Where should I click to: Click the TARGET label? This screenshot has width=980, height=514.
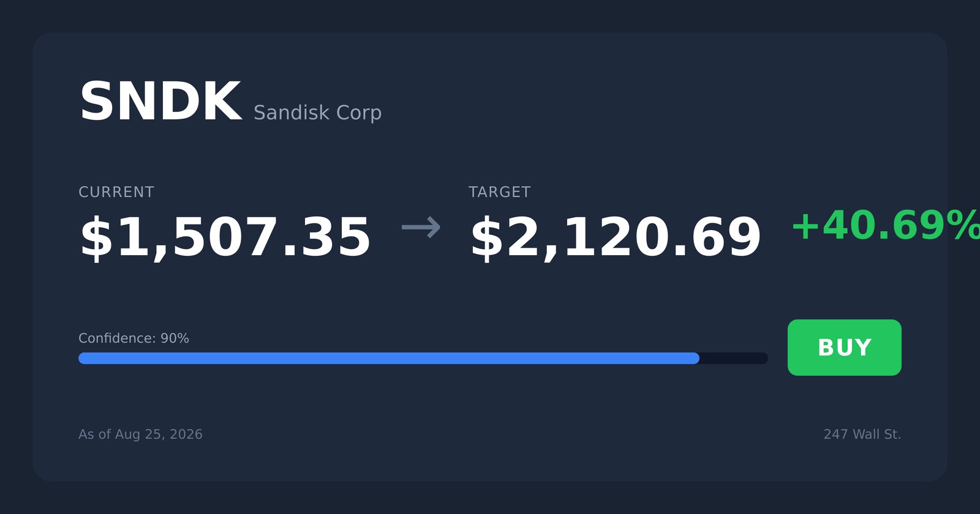[x=499, y=192]
